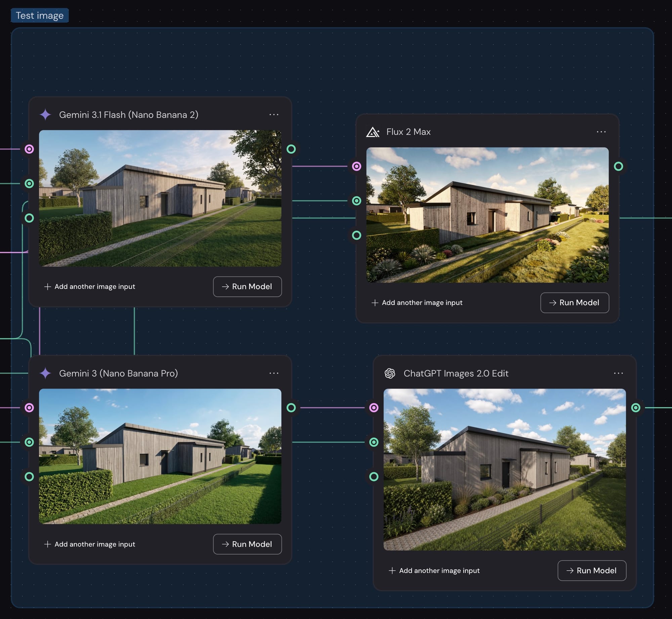This screenshot has width=672, height=619.
Task: Click the green output port on Gemini 3 Nano Banana Pro
Action: click(291, 408)
